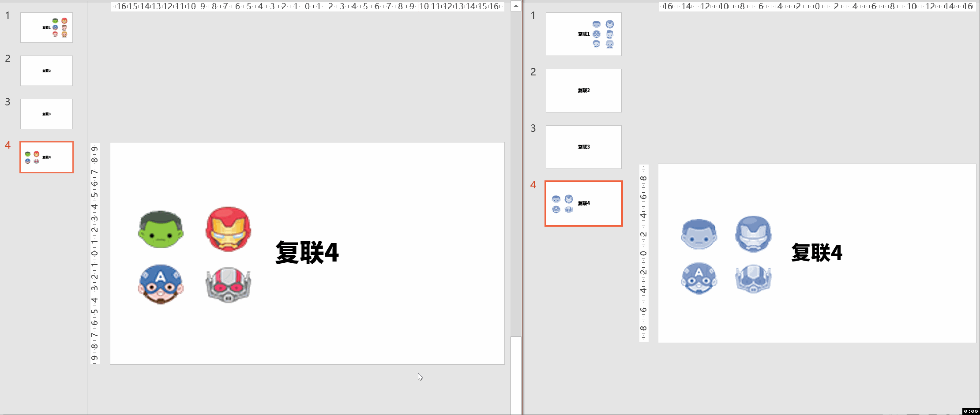Select the 复联4 title text on left slide

307,253
